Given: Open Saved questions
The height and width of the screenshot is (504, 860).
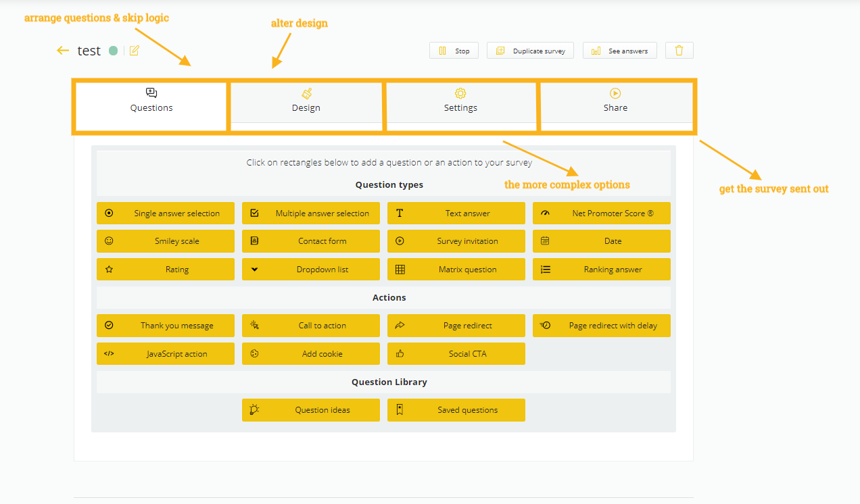Looking at the screenshot, I should [x=456, y=409].
